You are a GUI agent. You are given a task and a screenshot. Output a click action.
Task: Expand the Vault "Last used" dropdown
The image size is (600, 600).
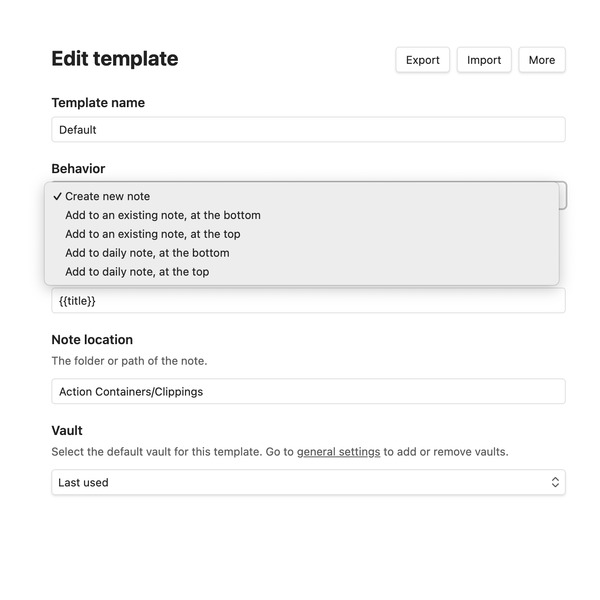[308, 482]
